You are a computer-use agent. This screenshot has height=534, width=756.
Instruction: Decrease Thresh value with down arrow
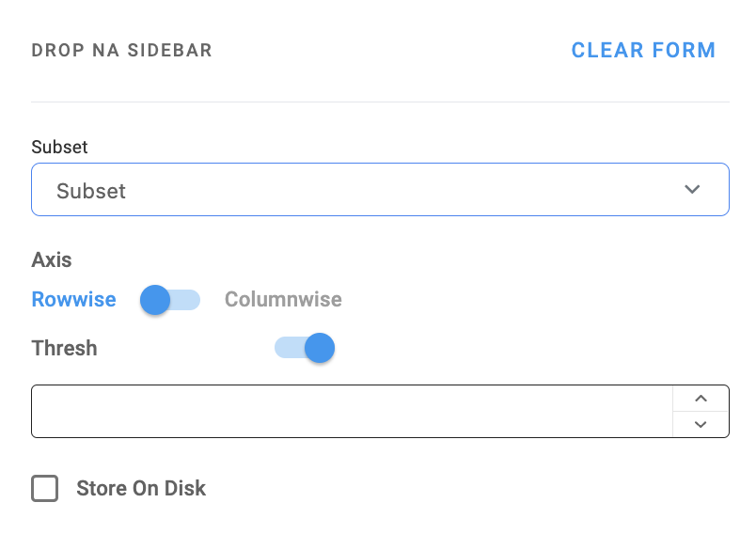701,425
